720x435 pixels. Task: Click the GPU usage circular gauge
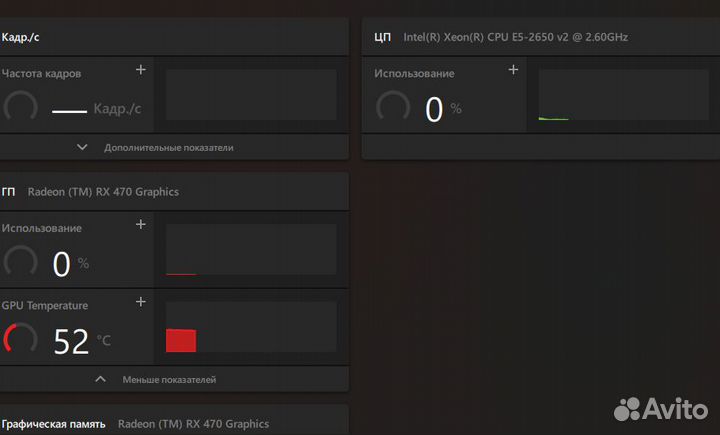coord(20,263)
